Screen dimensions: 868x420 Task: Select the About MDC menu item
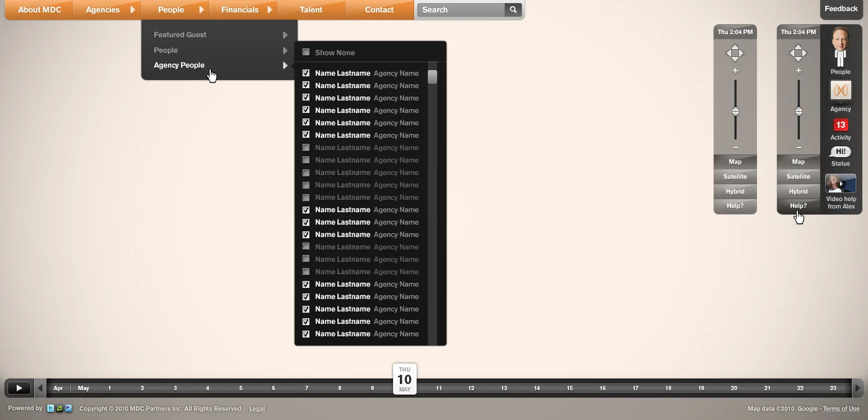click(x=40, y=10)
